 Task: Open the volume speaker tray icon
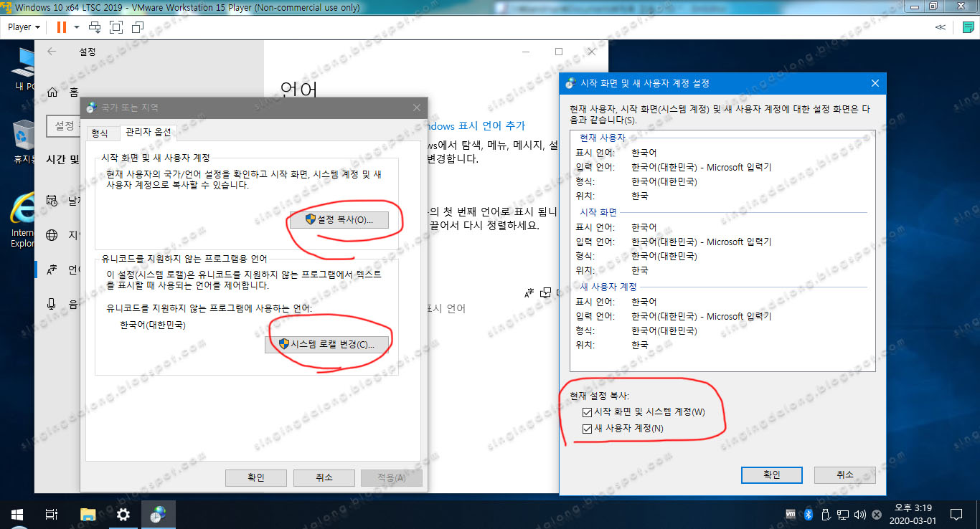(859, 514)
